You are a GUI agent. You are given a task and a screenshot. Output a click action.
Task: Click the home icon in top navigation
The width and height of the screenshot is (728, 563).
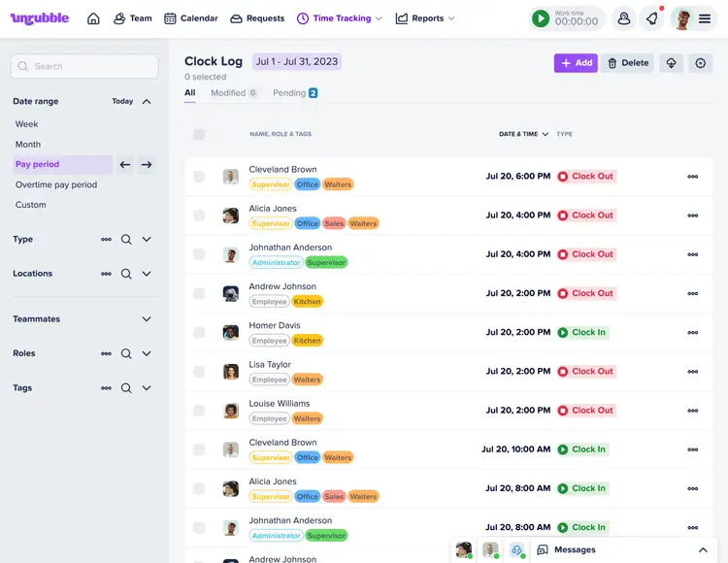click(x=93, y=18)
